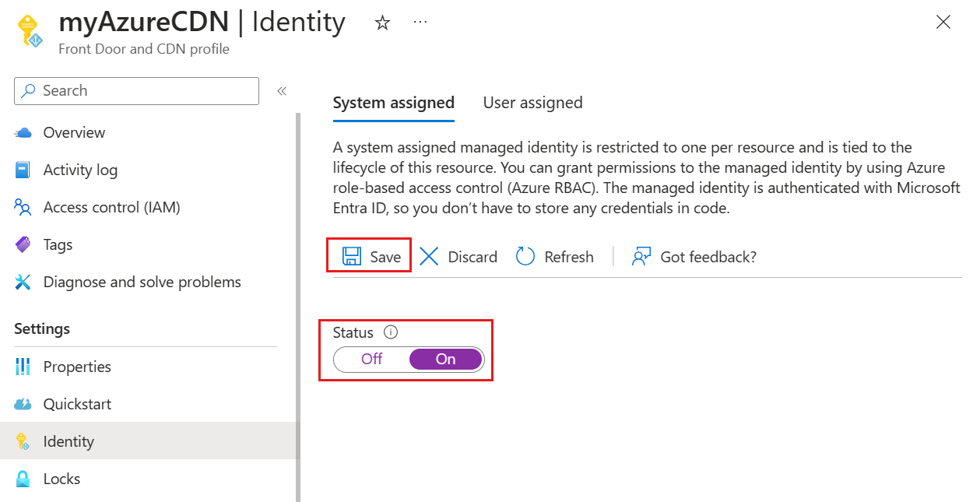
Task: Save the managed identity settings
Action: tap(368, 256)
